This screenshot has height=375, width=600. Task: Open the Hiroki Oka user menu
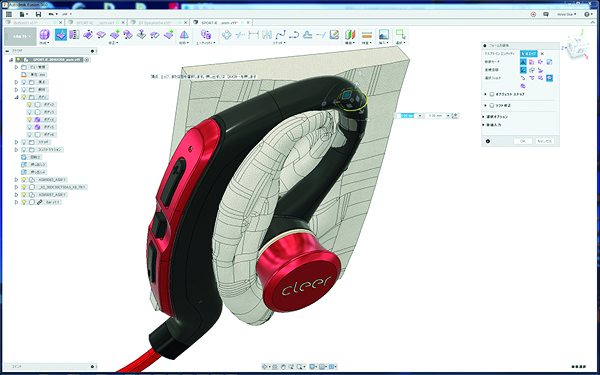pos(566,14)
